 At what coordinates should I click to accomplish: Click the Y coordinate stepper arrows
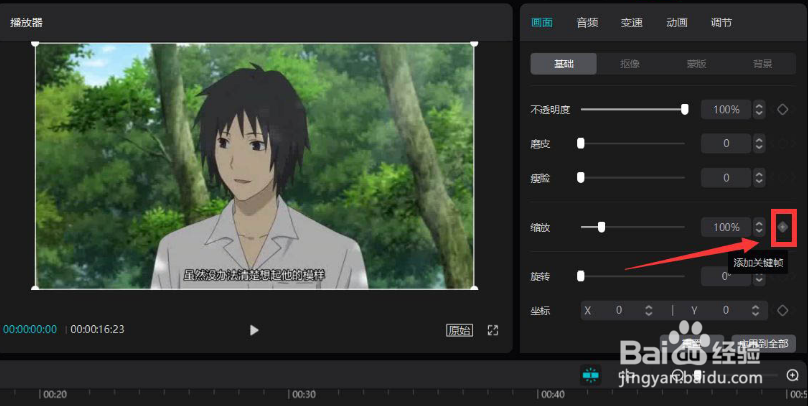pos(755,310)
